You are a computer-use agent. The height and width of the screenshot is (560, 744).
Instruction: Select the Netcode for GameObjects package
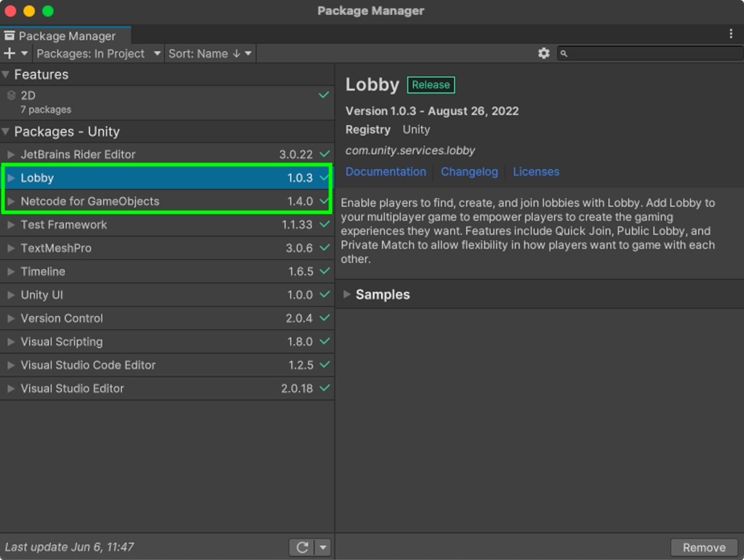coord(167,201)
